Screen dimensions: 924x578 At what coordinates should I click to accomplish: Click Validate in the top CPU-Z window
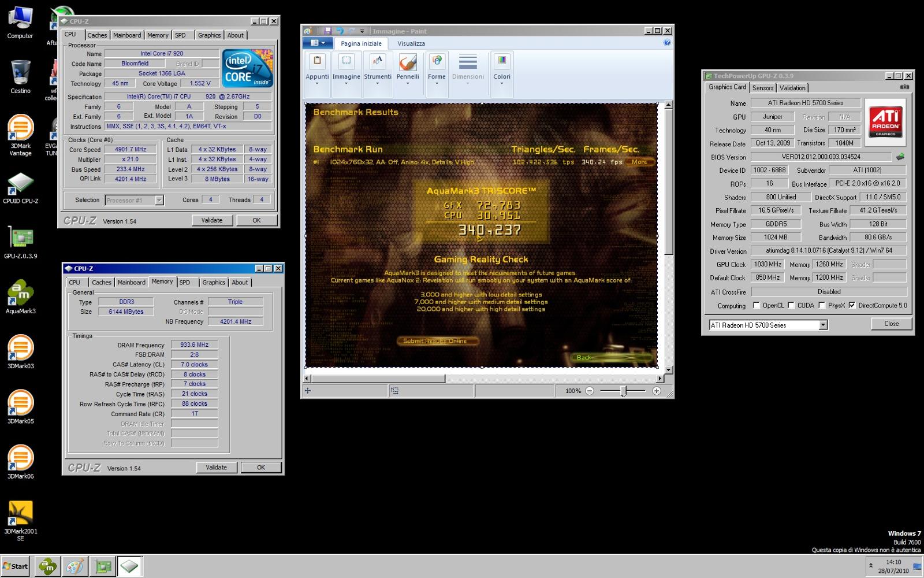click(x=212, y=220)
